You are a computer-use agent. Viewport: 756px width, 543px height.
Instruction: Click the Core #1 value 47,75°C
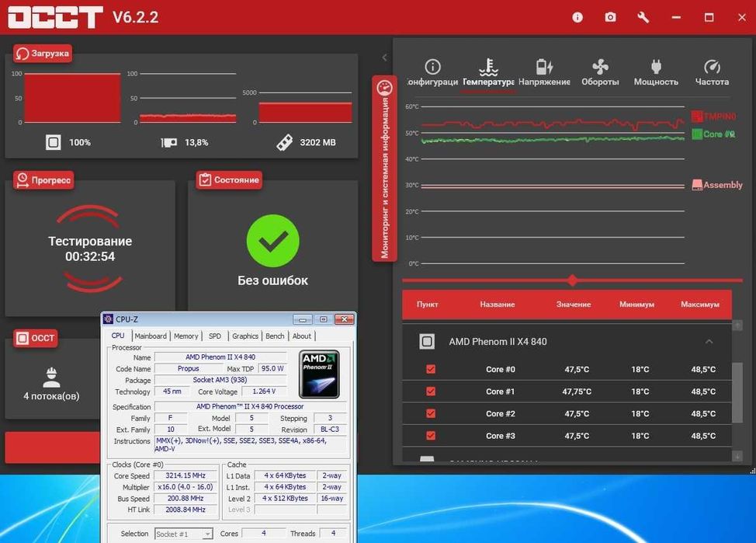coord(577,392)
